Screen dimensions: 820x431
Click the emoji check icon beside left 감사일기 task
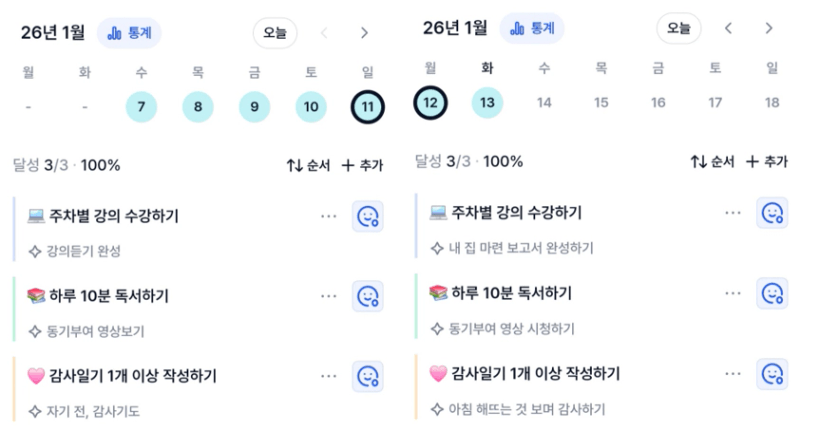(x=367, y=376)
